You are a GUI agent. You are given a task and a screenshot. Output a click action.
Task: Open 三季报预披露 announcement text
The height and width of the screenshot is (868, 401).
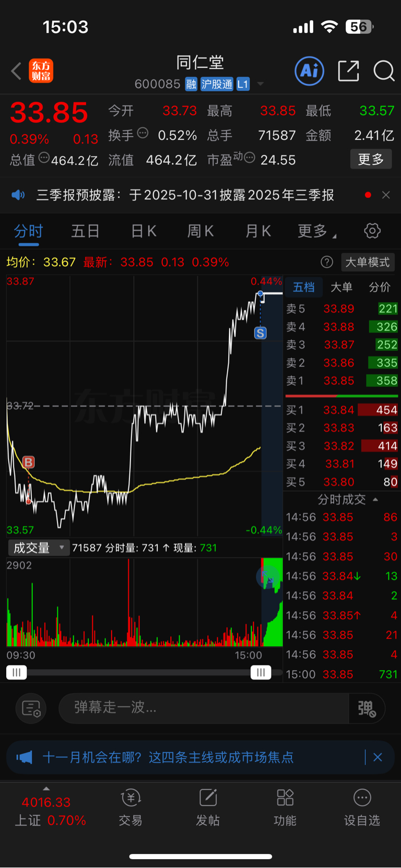pyautogui.click(x=185, y=195)
